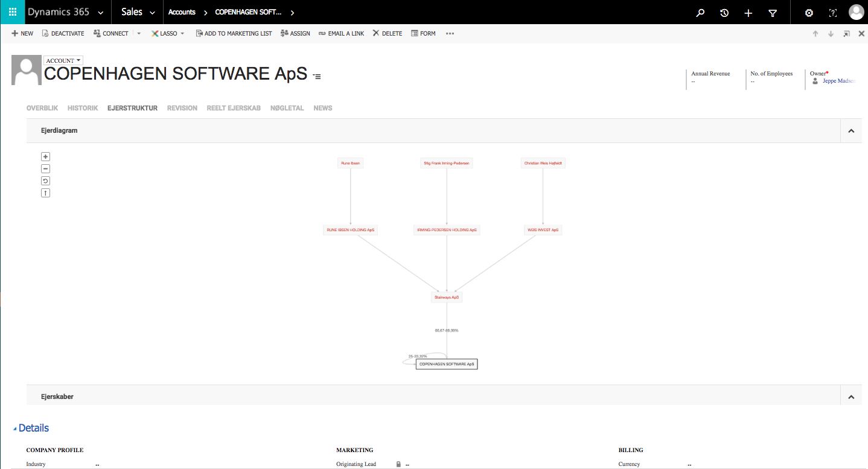The width and height of the screenshot is (868, 469).
Task: Click the diagram upward arrow icon
Action: 45,193
